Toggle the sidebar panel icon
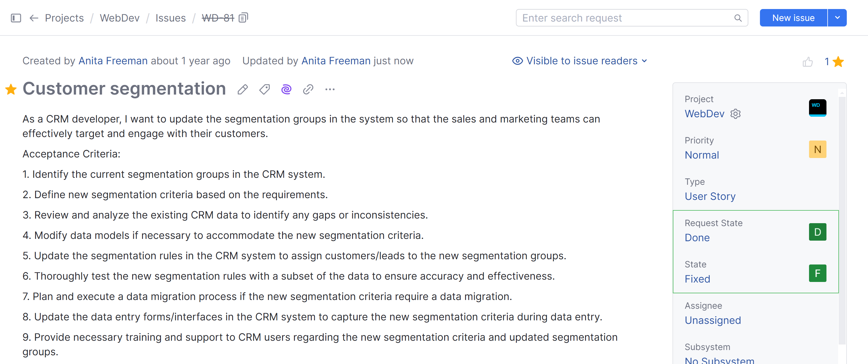The image size is (868, 364). [x=16, y=18]
